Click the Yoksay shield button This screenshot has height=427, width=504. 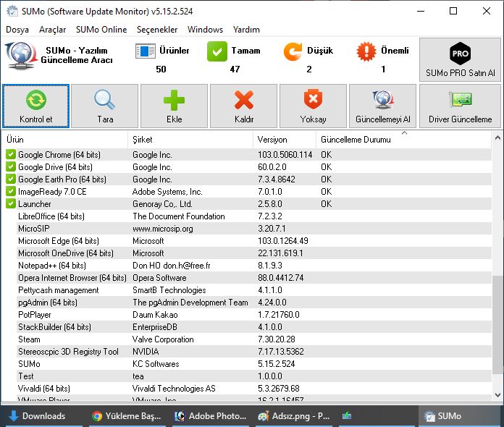click(x=313, y=106)
